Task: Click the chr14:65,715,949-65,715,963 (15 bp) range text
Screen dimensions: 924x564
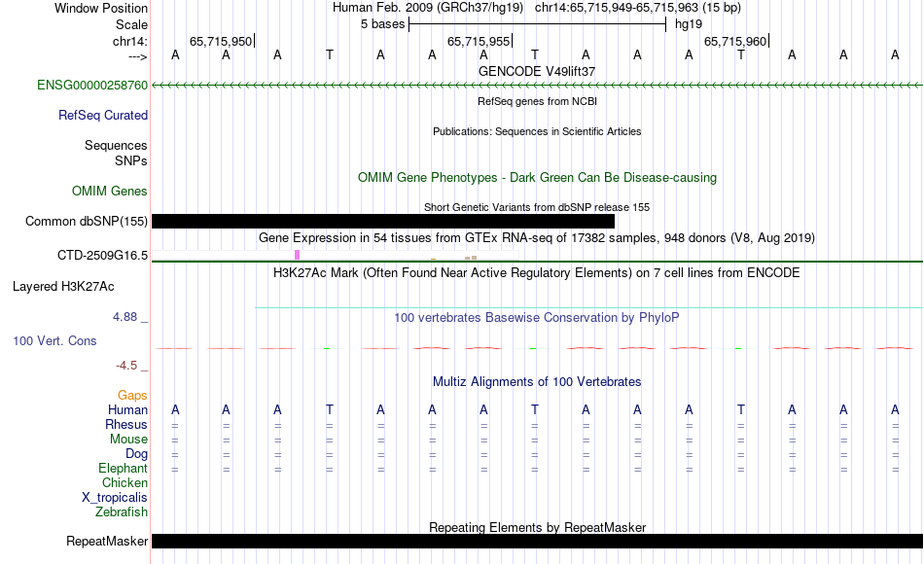Action: [638, 8]
